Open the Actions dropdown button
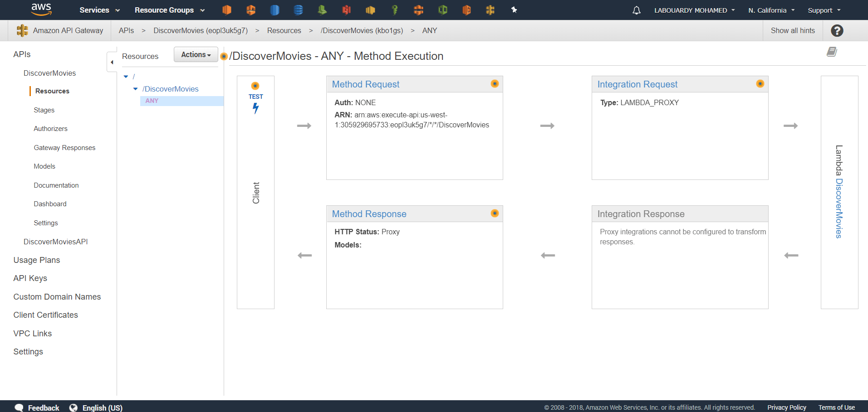Viewport: 868px width, 412px height. [x=196, y=54]
